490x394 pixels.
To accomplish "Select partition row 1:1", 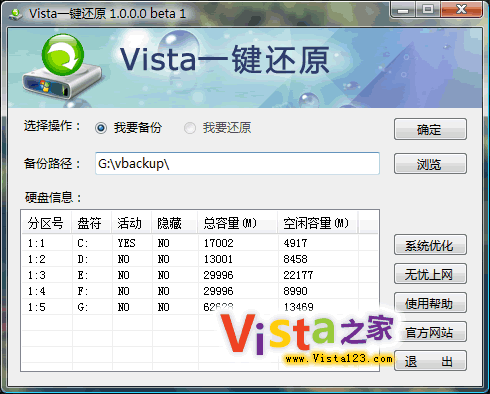I will (200, 243).
